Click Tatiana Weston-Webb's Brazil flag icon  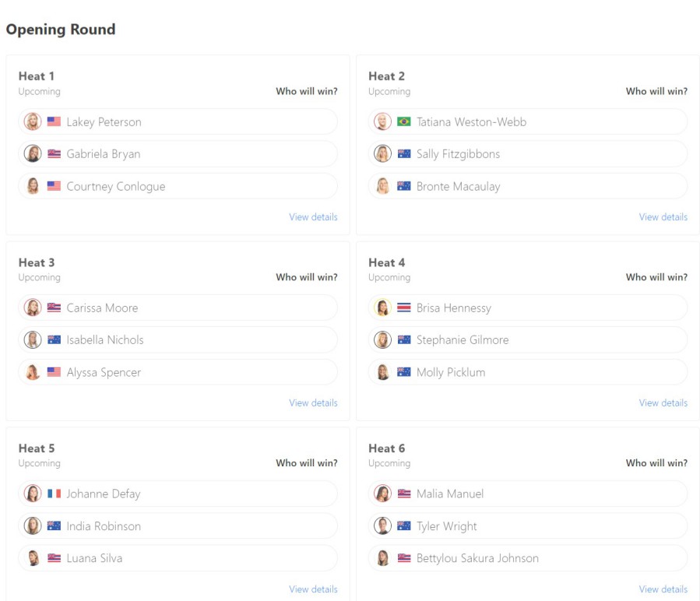tap(403, 121)
